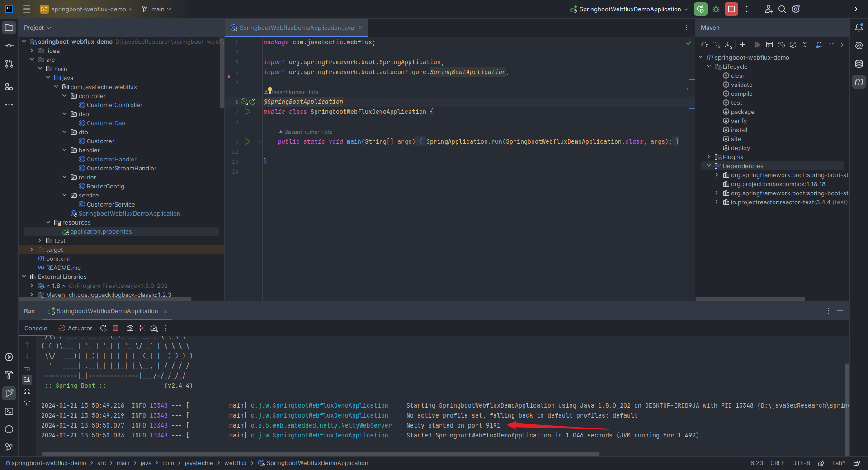
Task: Open springboot-webflux-demo project dropdown
Action: pos(86,9)
